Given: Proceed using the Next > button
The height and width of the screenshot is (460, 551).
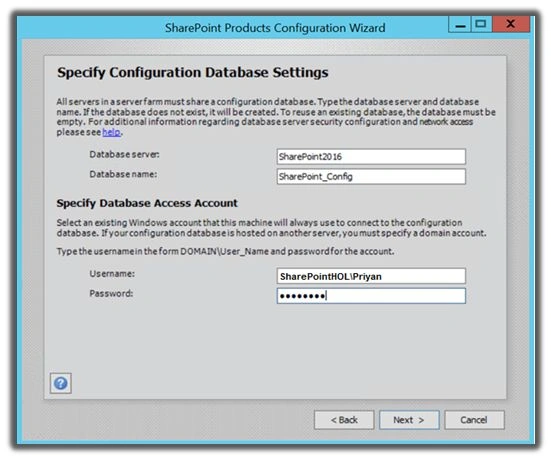Looking at the screenshot, I should click(x=409, y=420).
